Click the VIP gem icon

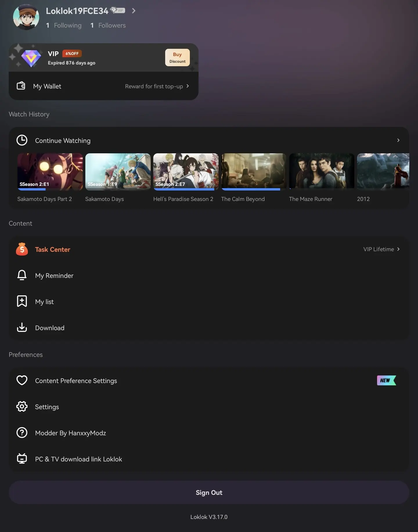[31, 58]
